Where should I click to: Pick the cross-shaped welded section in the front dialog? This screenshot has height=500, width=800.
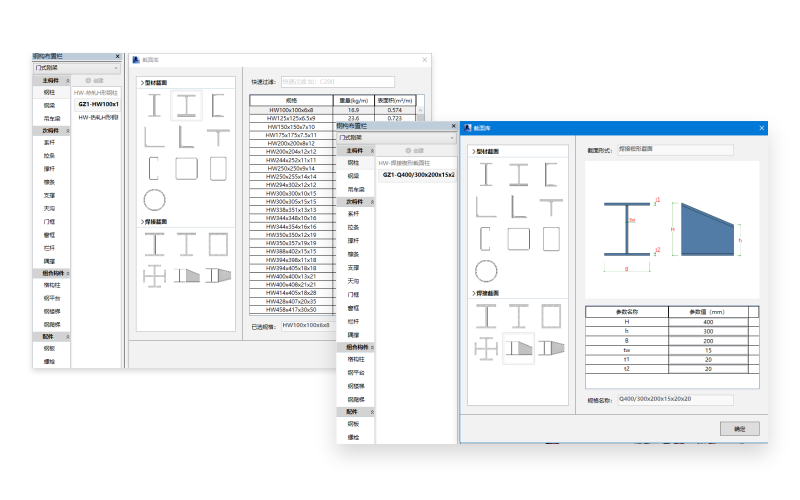point(486,348)
